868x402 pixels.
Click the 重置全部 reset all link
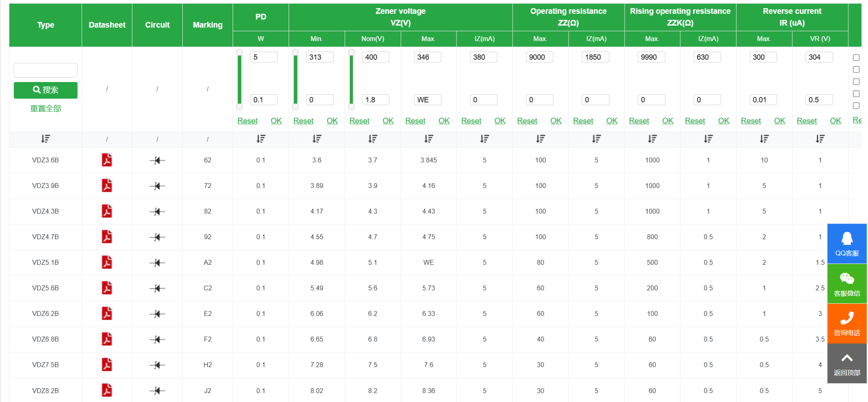46,109
